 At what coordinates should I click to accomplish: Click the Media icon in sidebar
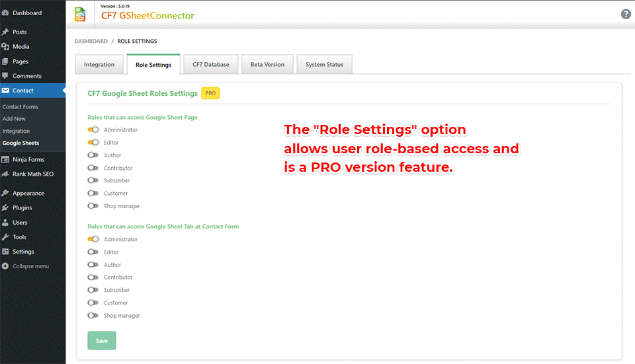click(x=5, y=46)
